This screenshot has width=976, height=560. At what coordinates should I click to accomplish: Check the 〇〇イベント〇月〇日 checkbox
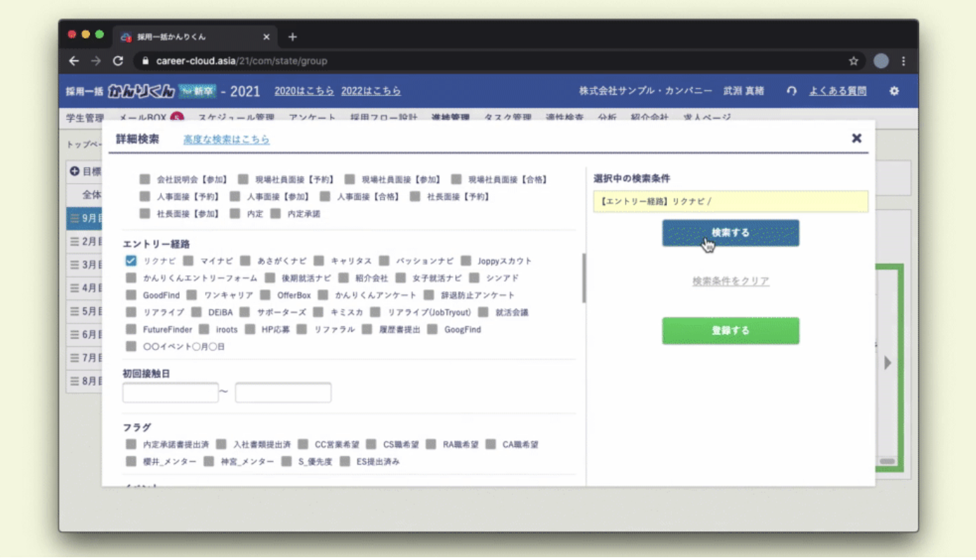[131, 347]
